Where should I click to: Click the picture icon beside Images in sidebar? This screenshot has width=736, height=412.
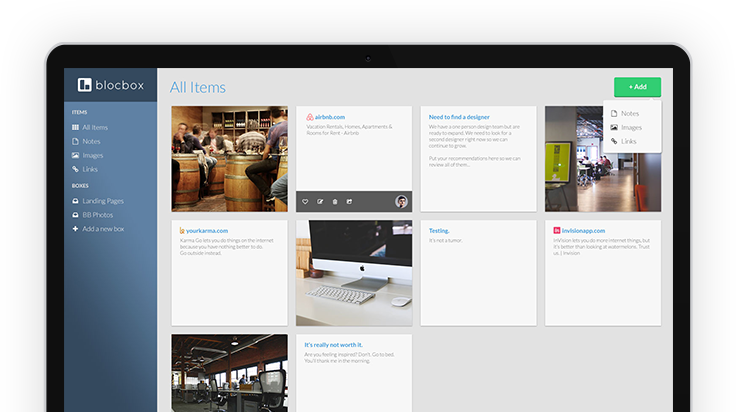[75, 155]
